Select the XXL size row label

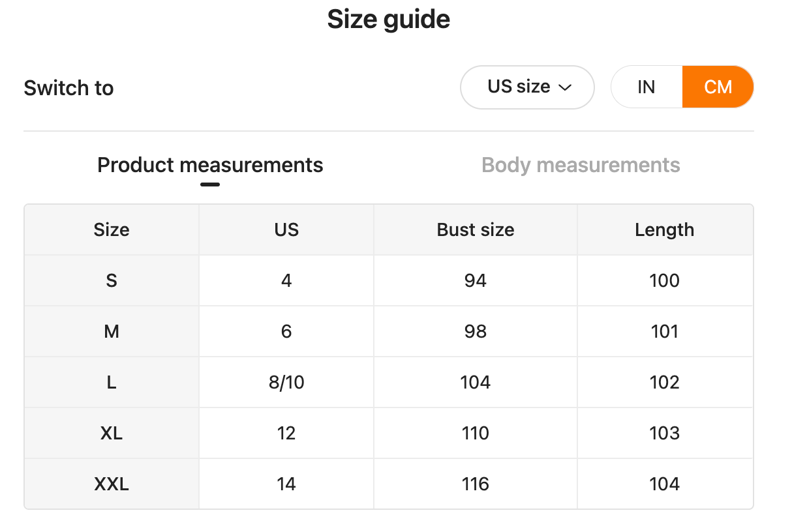click(112, 484)
